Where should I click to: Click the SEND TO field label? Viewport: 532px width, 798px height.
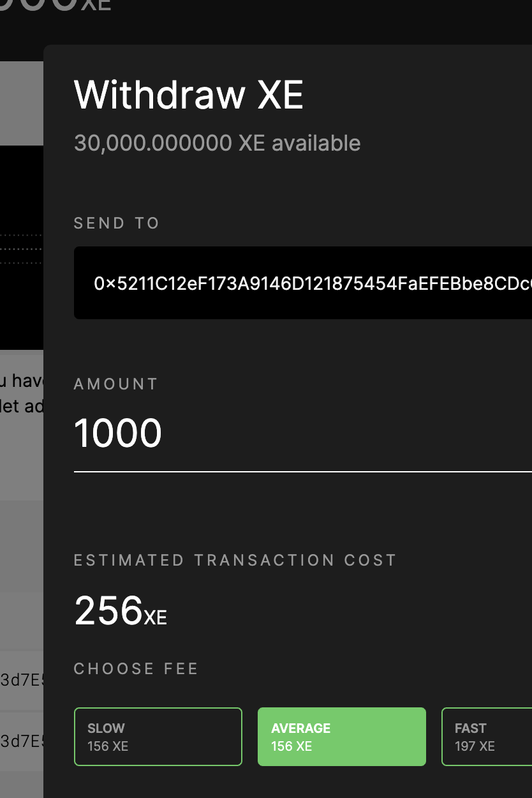pos(116,223)
